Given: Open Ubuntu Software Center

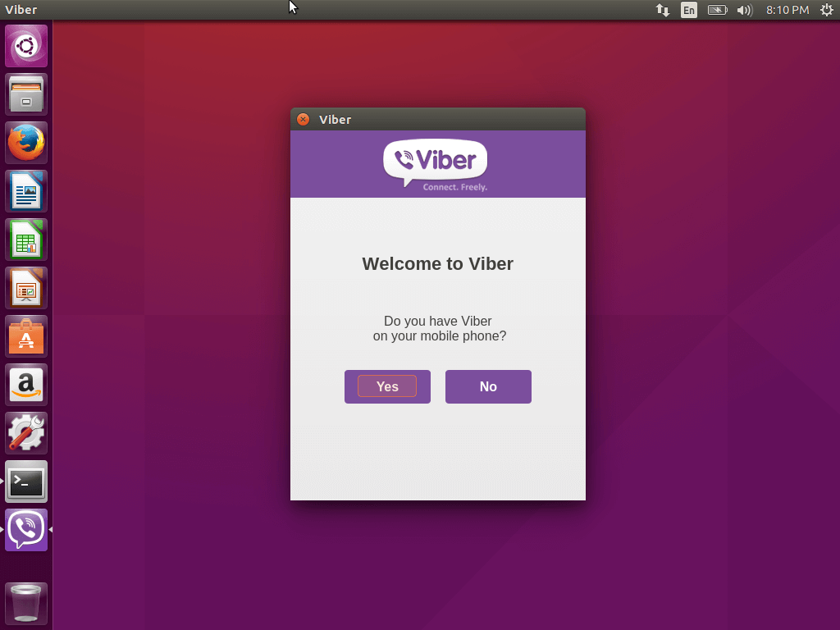Looking at the screenshot, I should 26,336.
